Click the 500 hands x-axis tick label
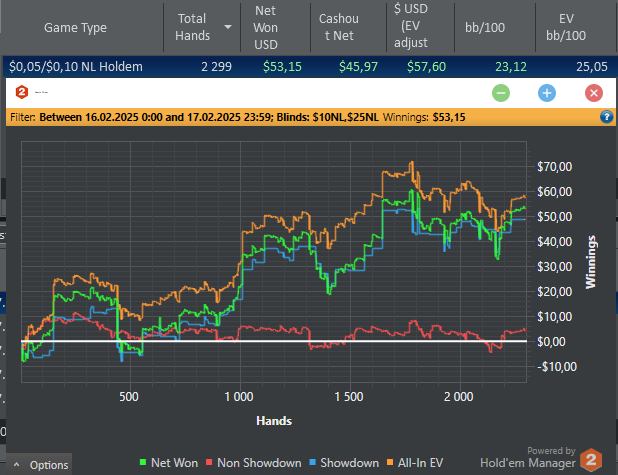 (x=129, y=397)
